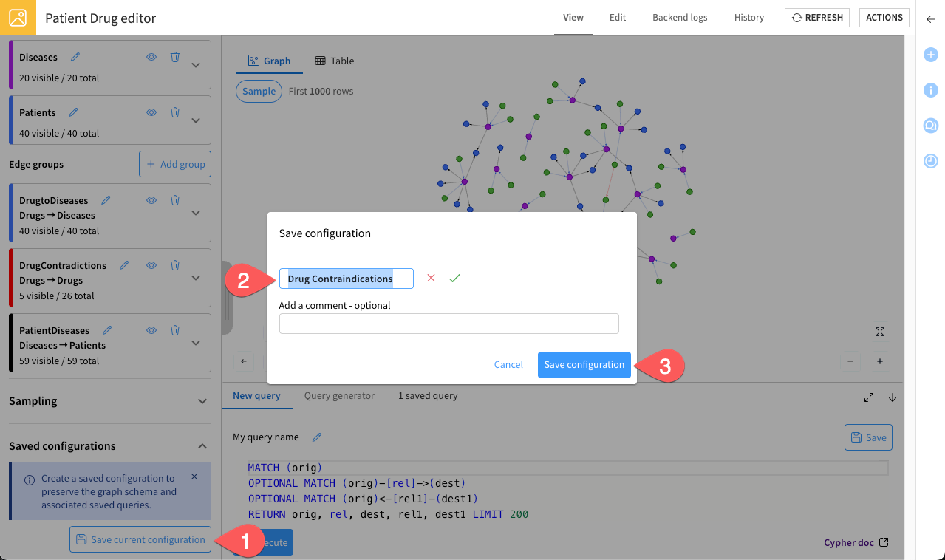Edit query name with pencil icon

click(x=317, y=437)
